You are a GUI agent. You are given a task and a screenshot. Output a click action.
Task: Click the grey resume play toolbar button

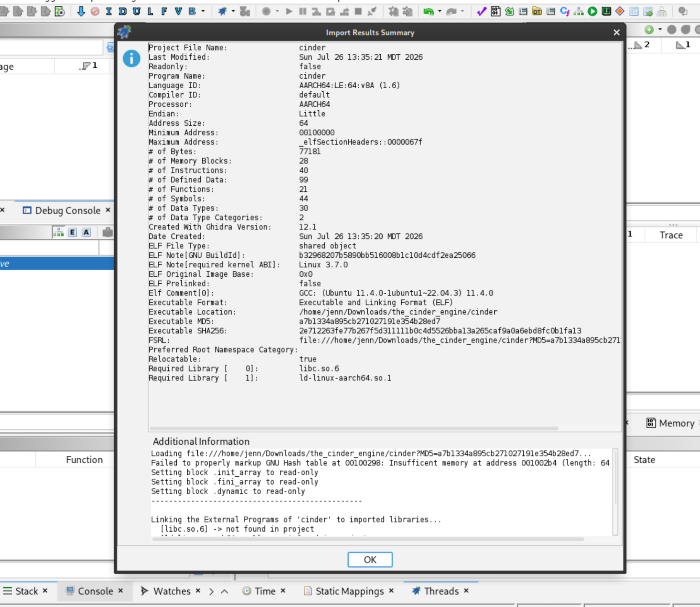[289, 11]
